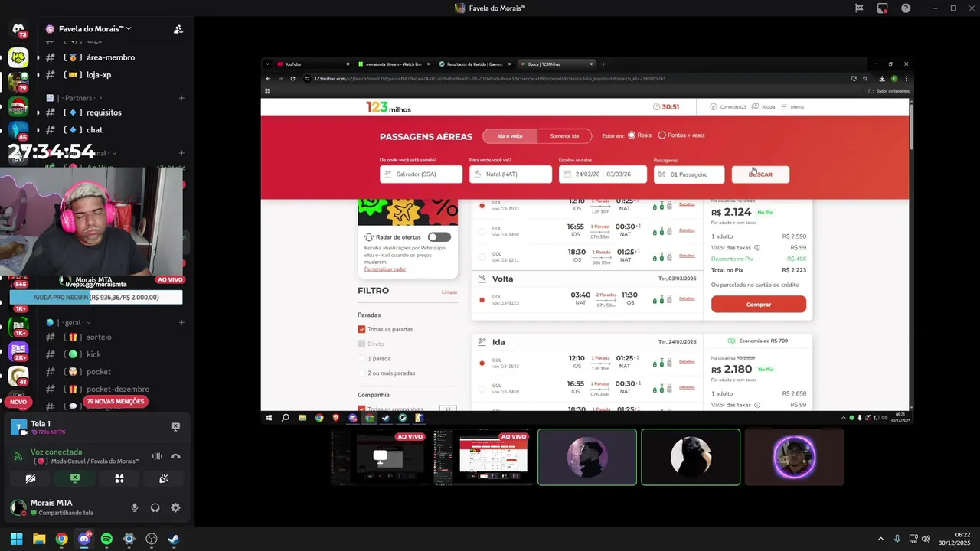The width and height of the screenshot is (980, 551).
Task: Select the 16:55 flight G3-1459 in first card
Action: tap(482, 230)
